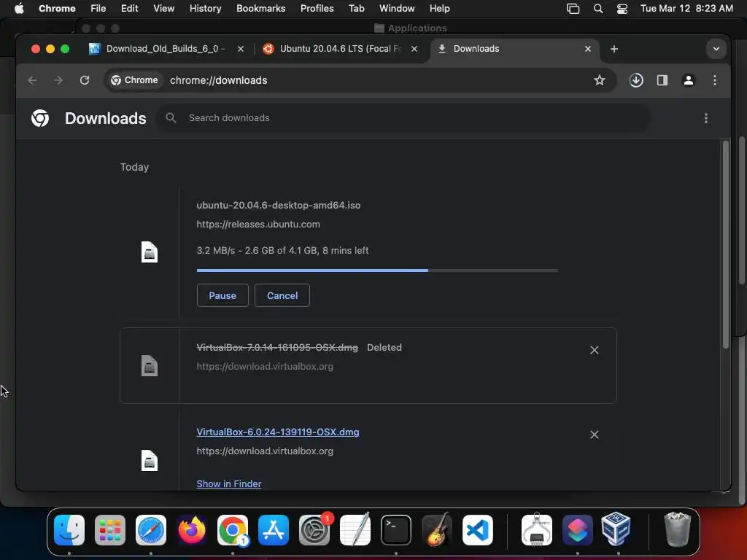
Task: Click the Search downloads field
Action: 405,118
